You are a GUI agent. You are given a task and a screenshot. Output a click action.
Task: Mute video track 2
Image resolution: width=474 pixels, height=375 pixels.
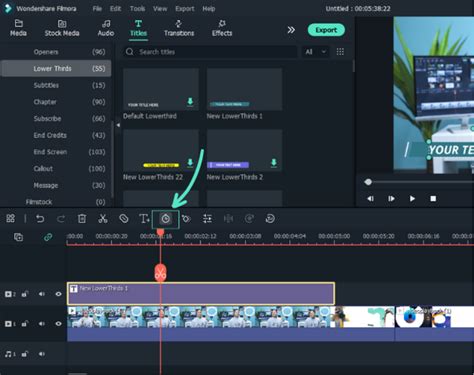click(42, 294)
